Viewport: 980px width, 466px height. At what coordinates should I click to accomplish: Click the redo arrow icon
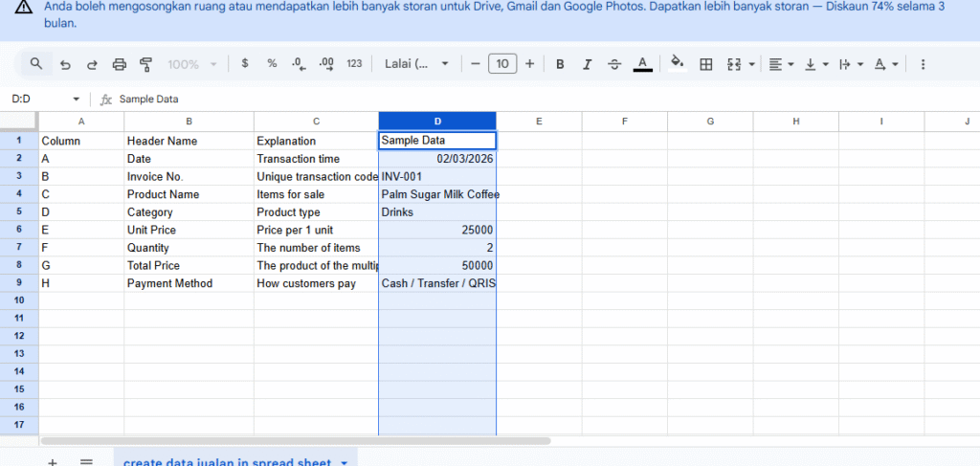tap(92, 64)
